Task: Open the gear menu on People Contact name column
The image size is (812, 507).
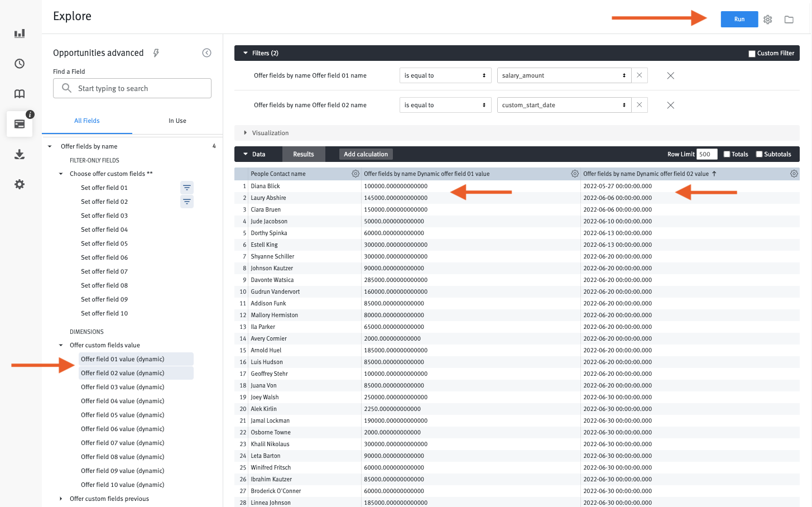Action: click(x=355, y=174)
